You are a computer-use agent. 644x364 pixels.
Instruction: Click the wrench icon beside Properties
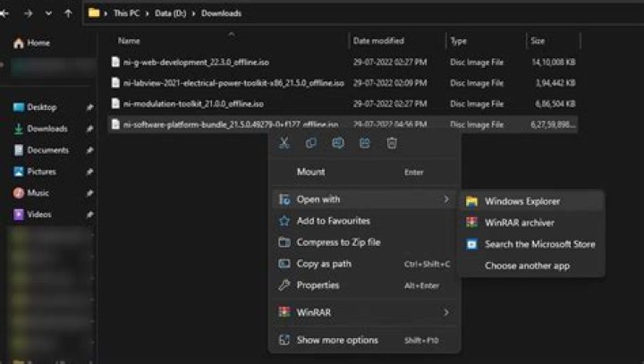[284, 285]
